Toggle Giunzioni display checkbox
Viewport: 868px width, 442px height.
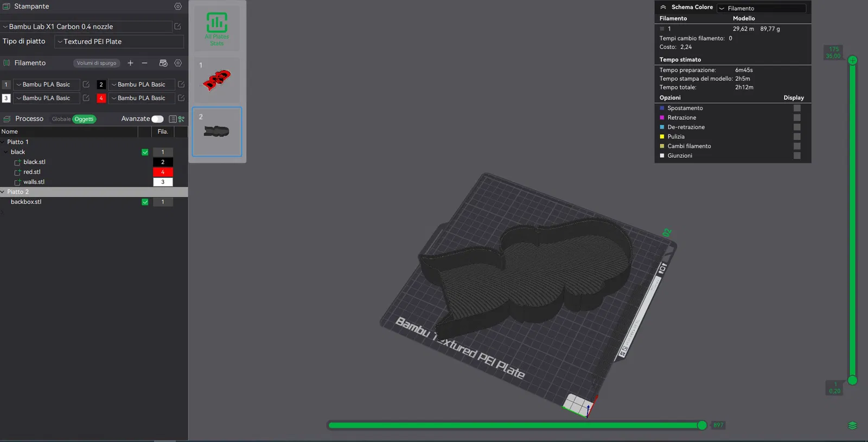(x=797, y=156)
